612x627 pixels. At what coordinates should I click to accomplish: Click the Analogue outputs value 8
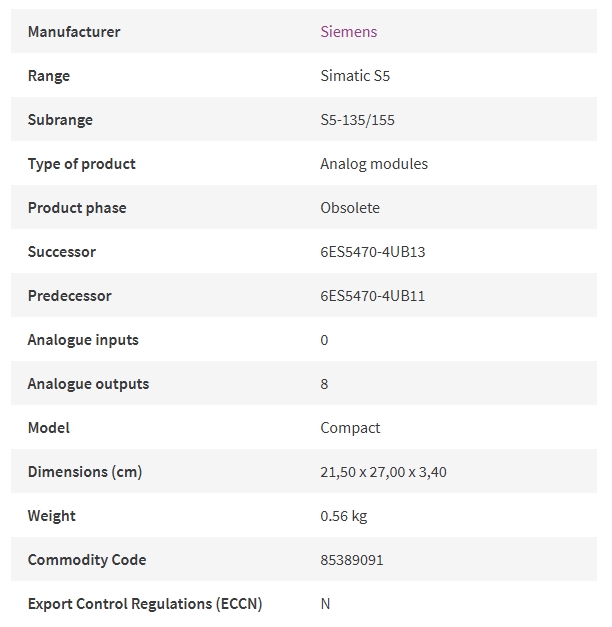click(324, 383)
